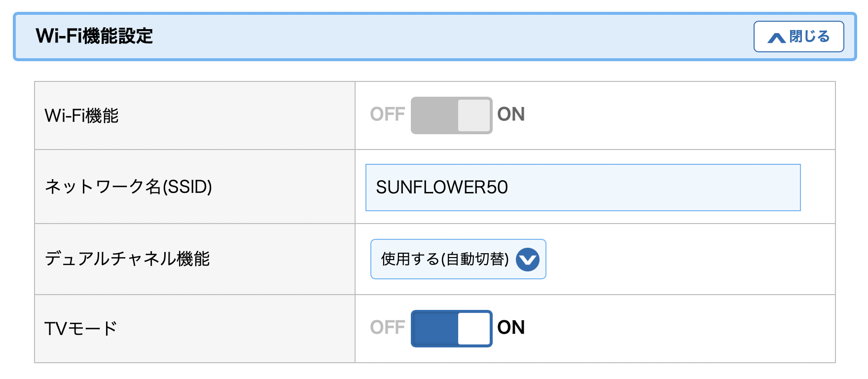This screenshot has height=379, width=868.
Task: Click the gray knob of Wi-Fi機能 switch
Action: coord(474,115)
